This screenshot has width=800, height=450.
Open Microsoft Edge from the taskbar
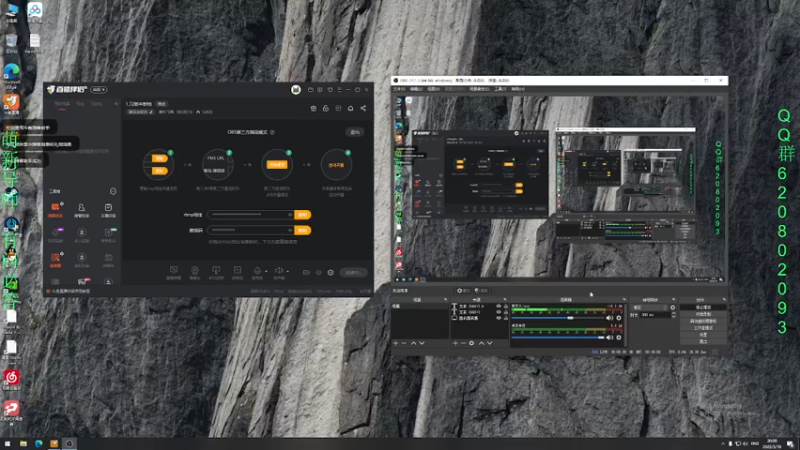39,443
